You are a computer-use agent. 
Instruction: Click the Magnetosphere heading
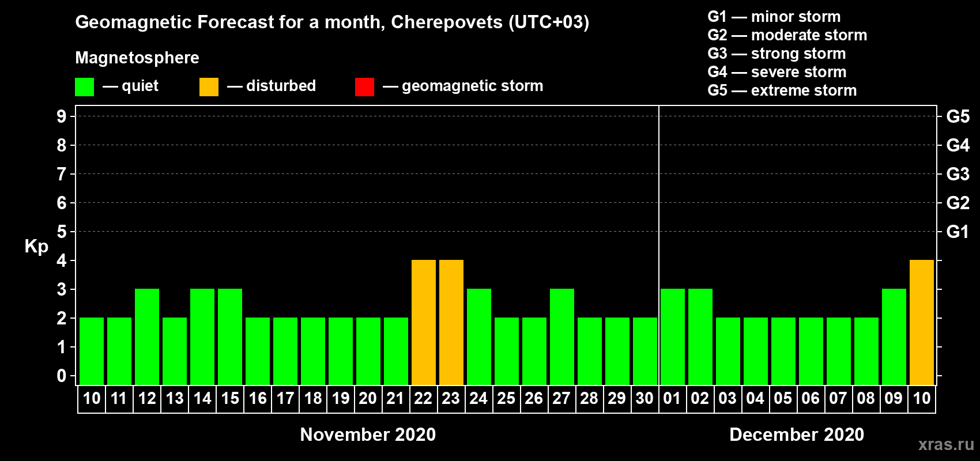[137, 58]
